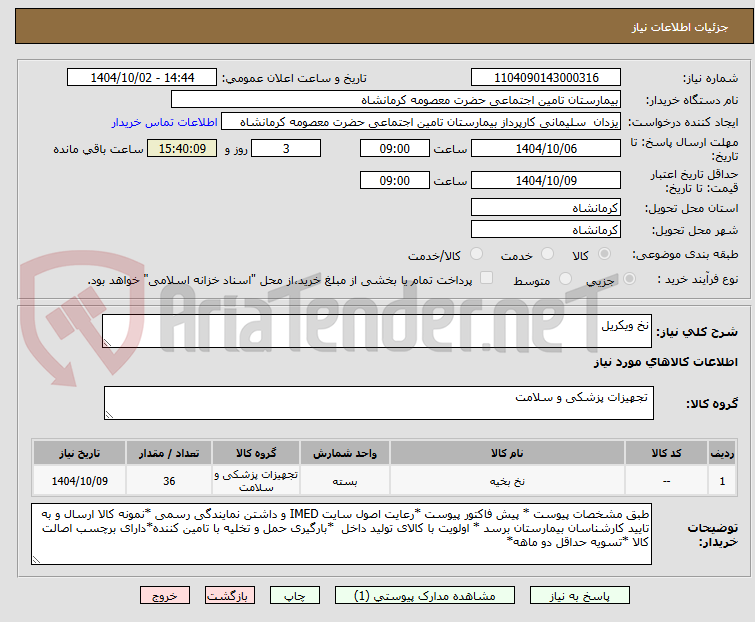Click the استان محل تحویل field

(546, 207)
